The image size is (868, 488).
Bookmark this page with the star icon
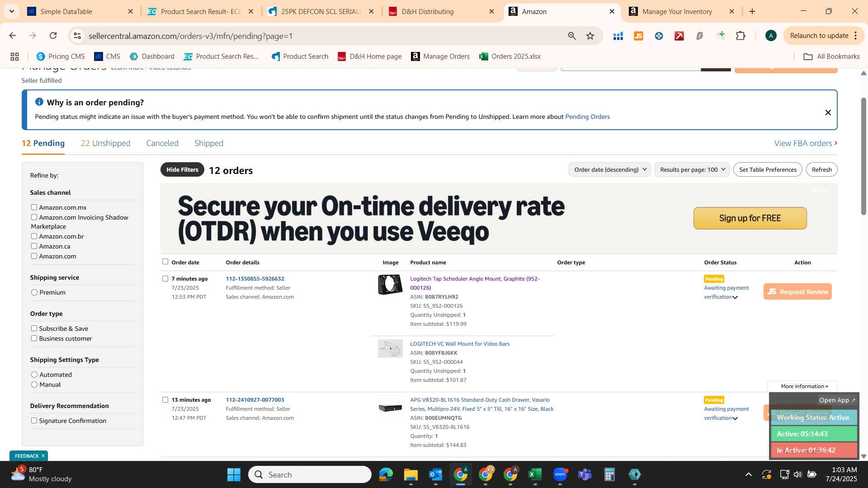[590, 36]
